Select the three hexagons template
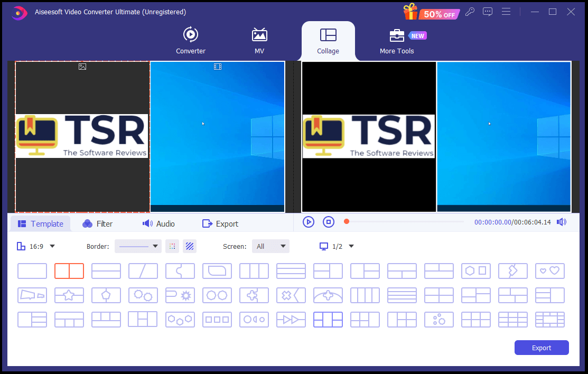Viewport: 588px width, 374px height. [x=180, y=320]
